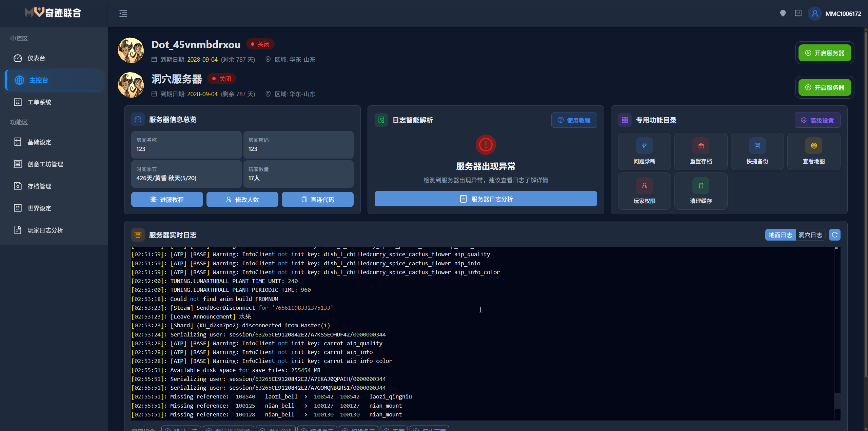Click the '[Leave Announcement] 水果' log line
Screen dimensions: 868x431
point(191,316)
